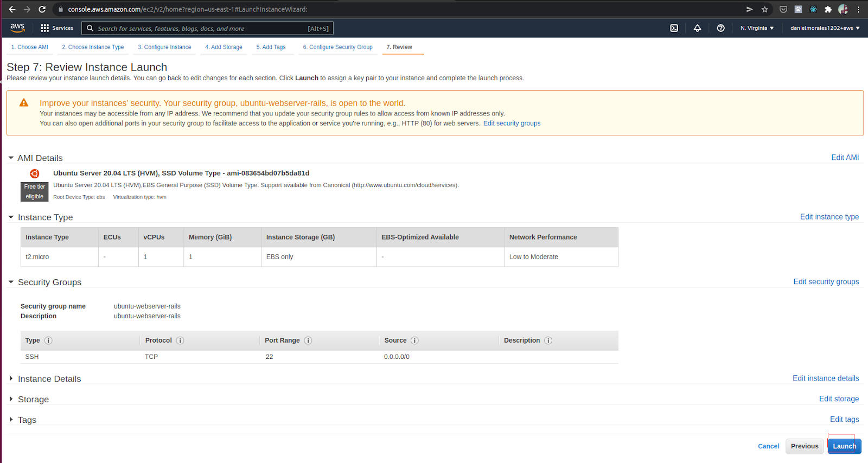Open the notifications bell

tap(698, 28)
